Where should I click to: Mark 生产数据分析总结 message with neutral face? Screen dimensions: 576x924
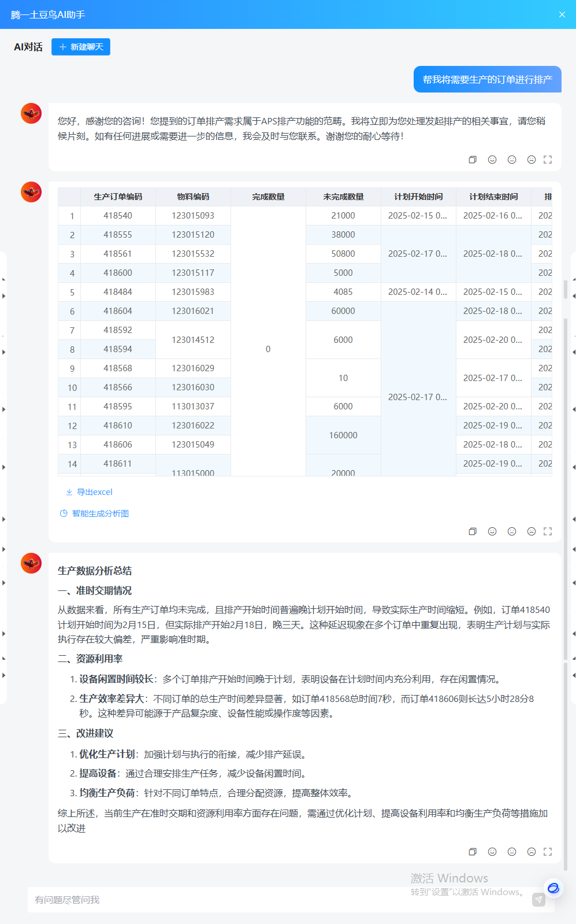coord(512,852)
